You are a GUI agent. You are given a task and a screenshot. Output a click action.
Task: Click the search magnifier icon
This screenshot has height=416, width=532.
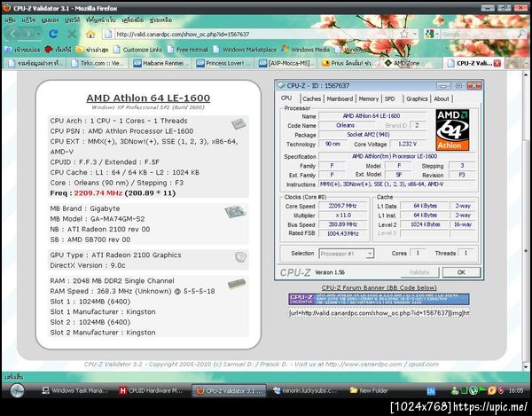point(521,34)
